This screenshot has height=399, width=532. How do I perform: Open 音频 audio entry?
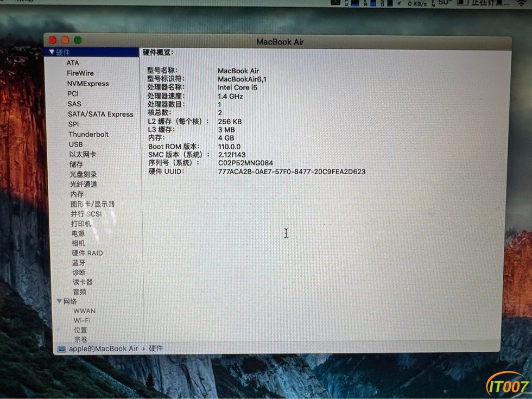(x=80, y=292)
